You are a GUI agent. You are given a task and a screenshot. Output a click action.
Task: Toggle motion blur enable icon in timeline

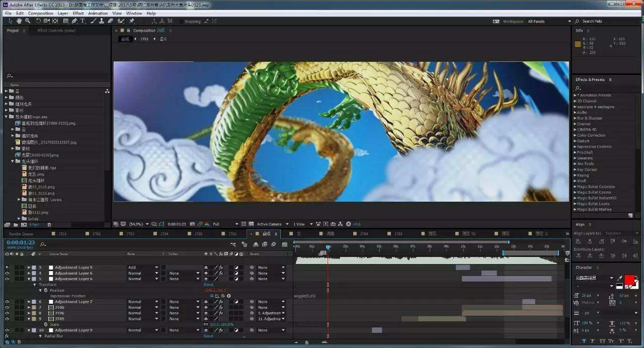(273, 244)
